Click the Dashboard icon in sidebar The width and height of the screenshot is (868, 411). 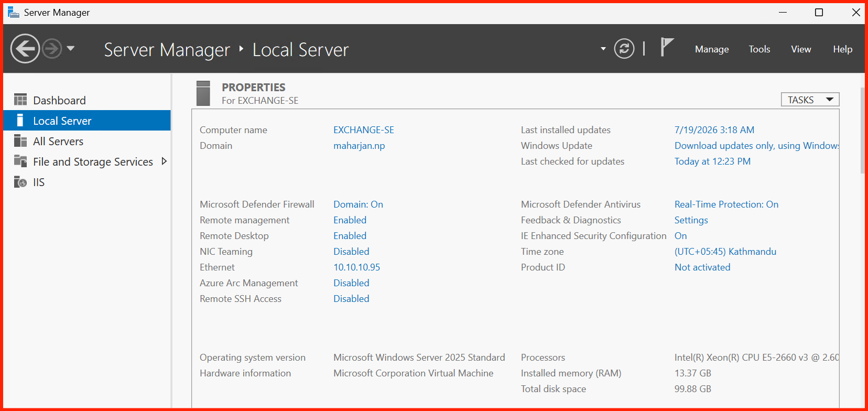(x=20, y=100)
